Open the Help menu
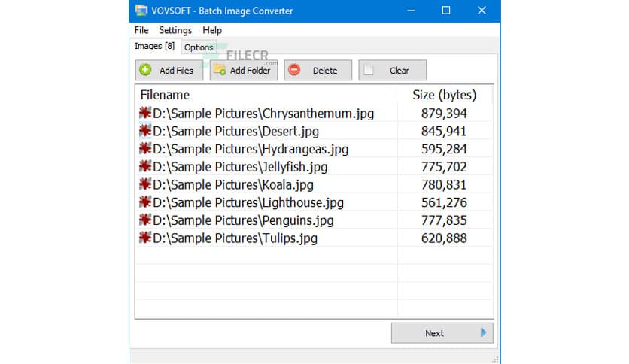Screen dimensions: 629x364 212,30
